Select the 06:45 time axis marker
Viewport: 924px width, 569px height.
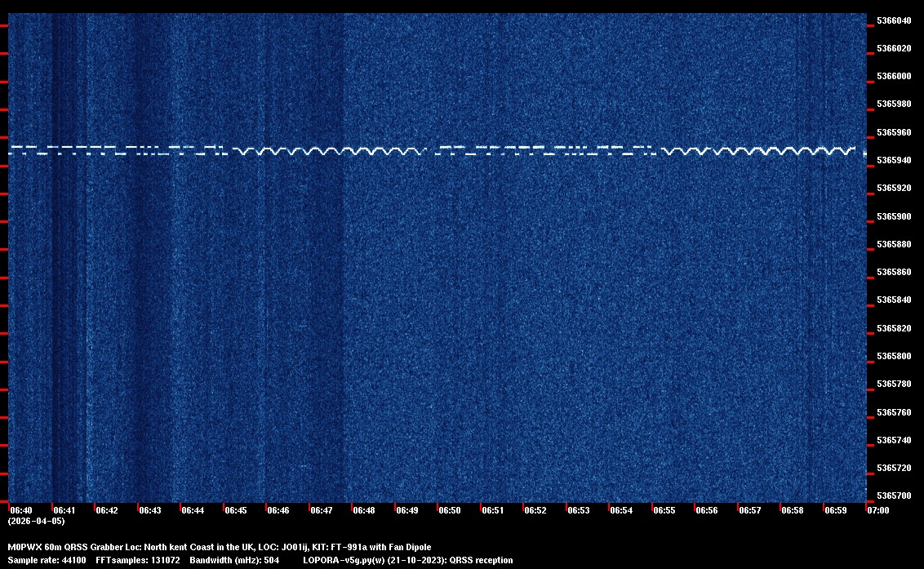236,510
